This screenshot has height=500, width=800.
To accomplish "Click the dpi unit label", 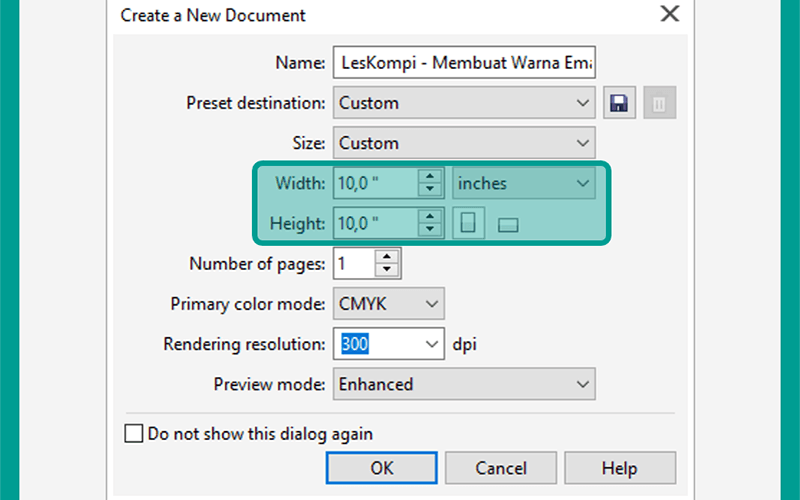I will pyautogui.click(x=464, y=344).
